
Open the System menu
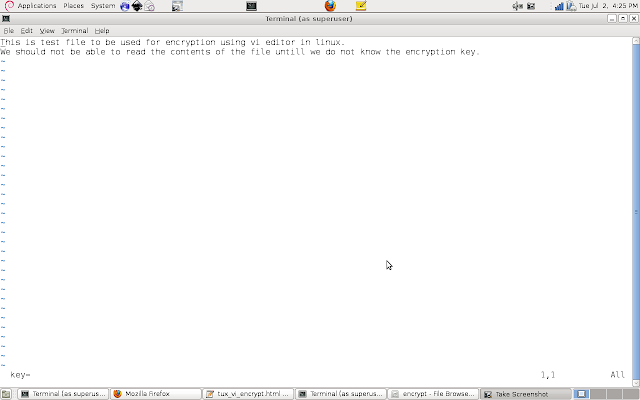(x=103, y=6)
